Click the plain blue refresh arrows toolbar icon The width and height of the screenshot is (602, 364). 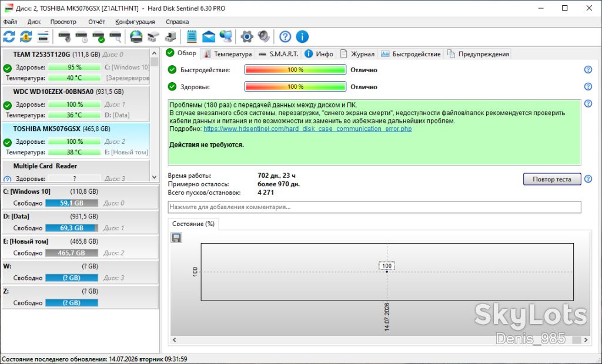point(9,37)
